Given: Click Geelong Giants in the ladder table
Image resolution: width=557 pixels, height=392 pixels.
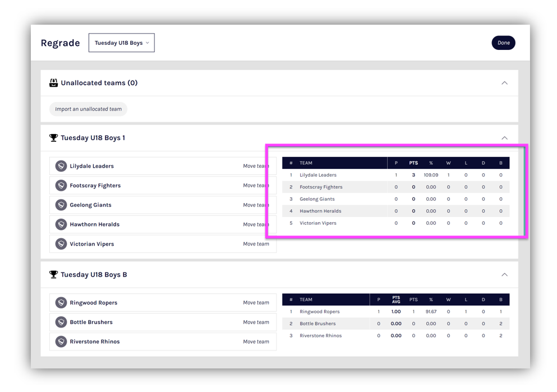Looking at the screenshot, I should pos(317,199).
